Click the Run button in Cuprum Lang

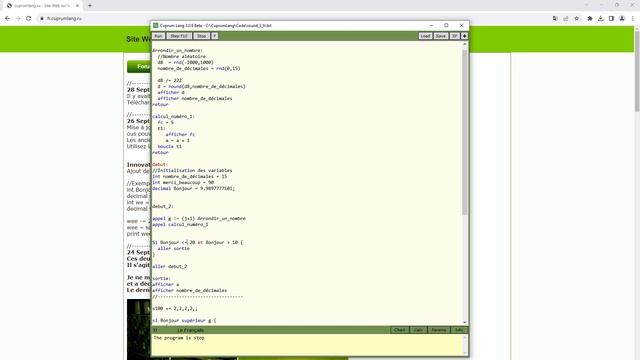(x=158, y=36)
